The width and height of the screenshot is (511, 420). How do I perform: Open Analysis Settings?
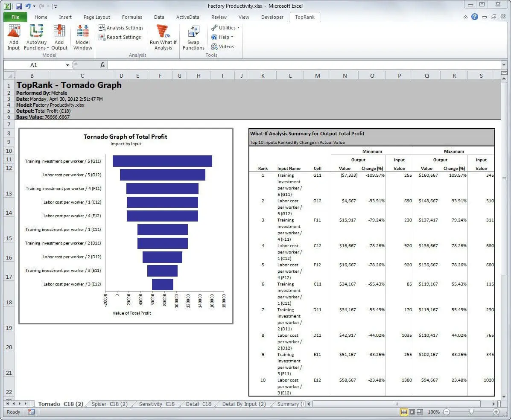coord(121,28)
